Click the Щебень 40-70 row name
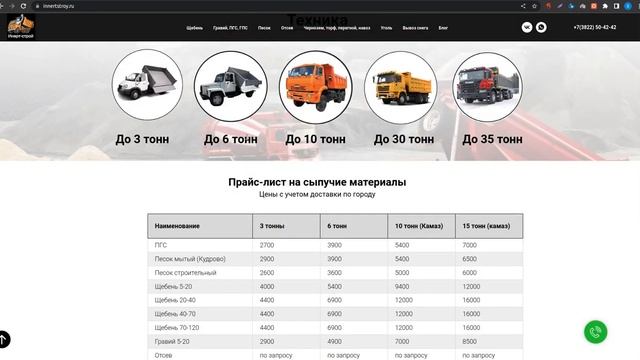640x360 pixels. point(175,314)
